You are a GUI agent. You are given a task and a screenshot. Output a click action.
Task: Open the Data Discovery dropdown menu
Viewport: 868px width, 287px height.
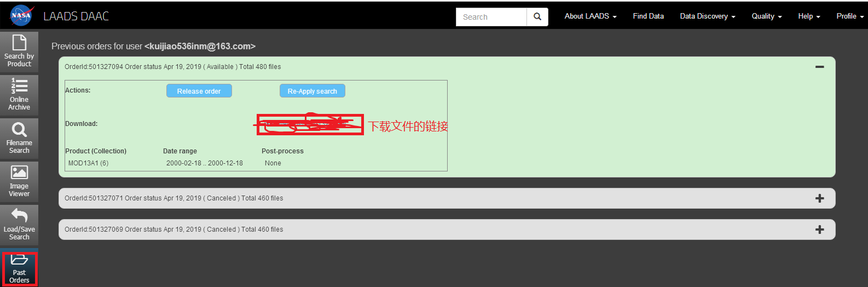tap(708, 16)
